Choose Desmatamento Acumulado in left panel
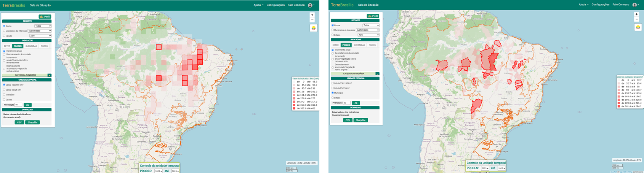644x173 pixels. 4,54
